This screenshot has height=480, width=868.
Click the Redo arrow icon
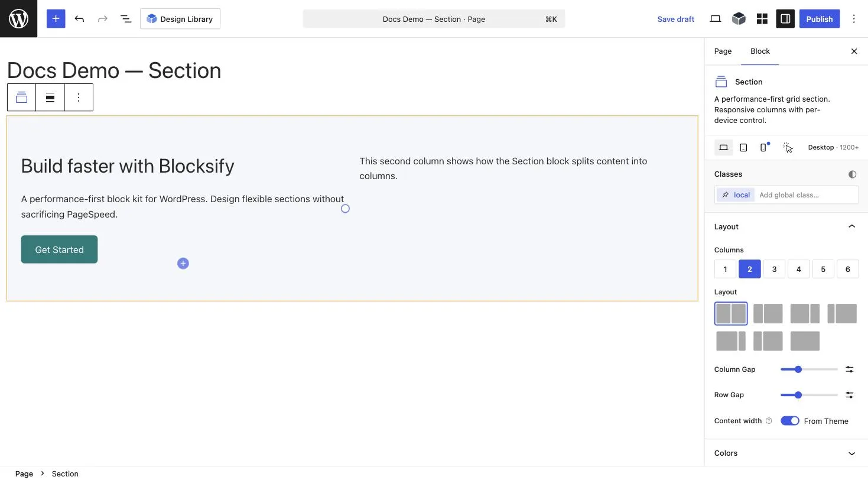coord(103,19)
